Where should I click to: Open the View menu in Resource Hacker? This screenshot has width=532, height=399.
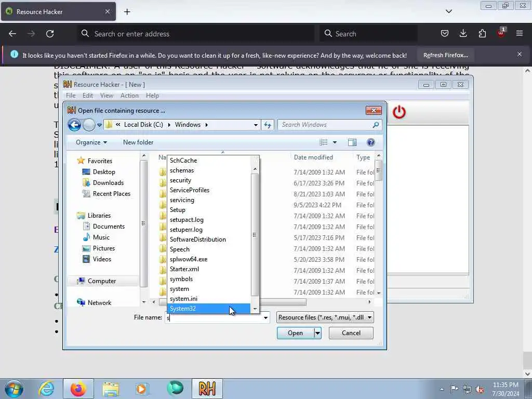pos(107,96)
